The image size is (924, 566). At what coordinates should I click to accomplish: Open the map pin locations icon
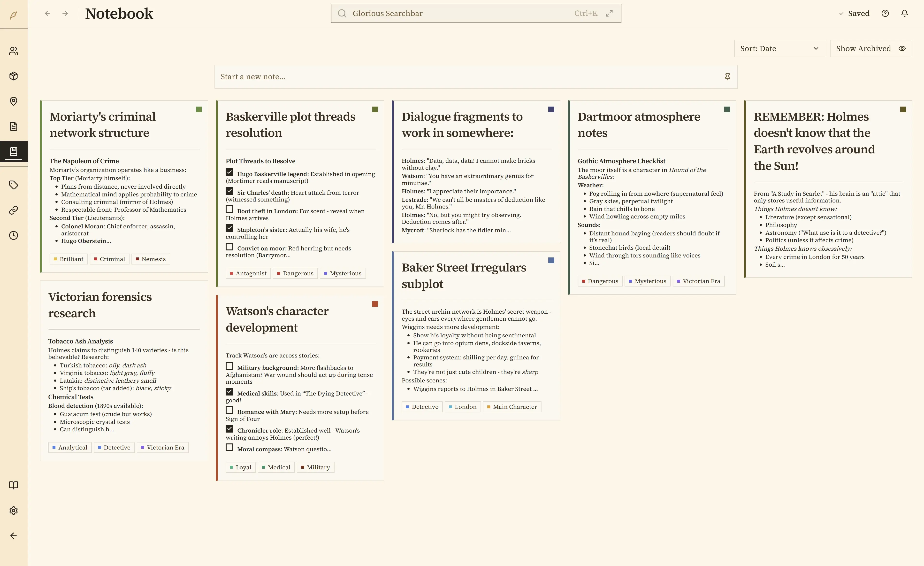(14, 101)
